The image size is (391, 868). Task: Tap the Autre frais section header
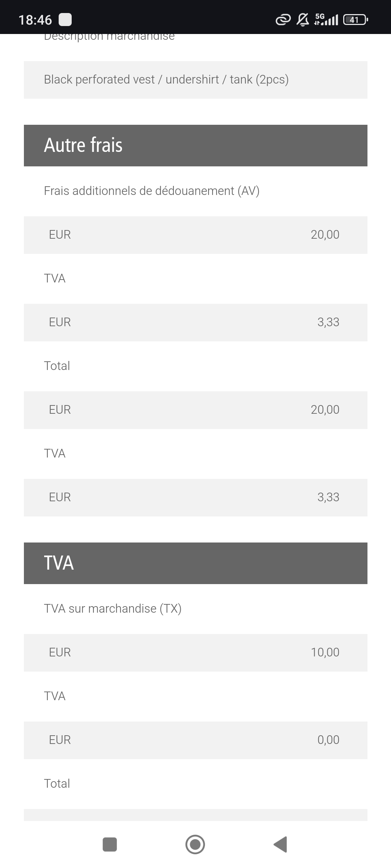pos(195,145)
